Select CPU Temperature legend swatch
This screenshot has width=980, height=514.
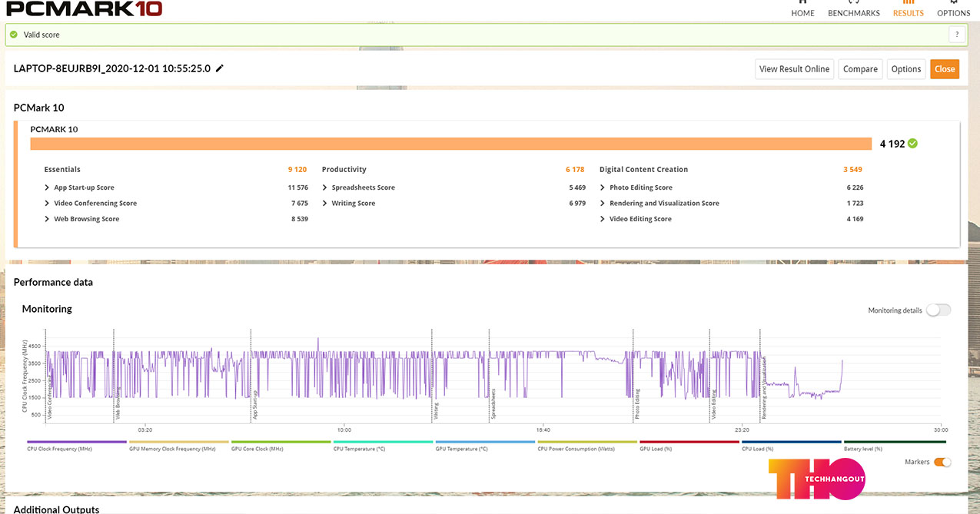point(384,442)
